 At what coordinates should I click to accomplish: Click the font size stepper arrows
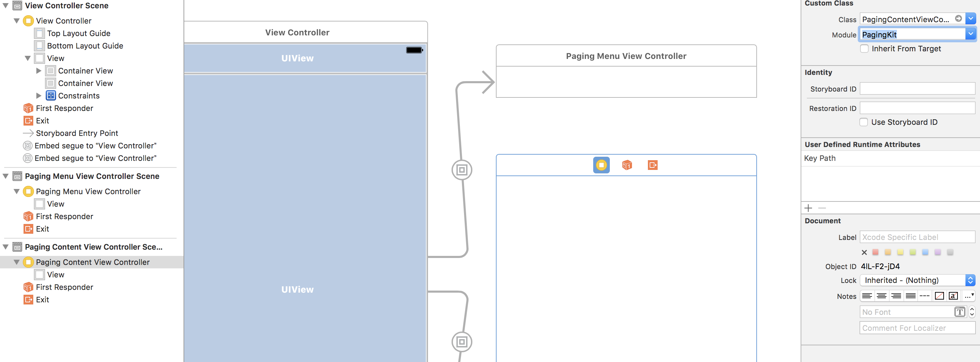click(x=972, y=312)
